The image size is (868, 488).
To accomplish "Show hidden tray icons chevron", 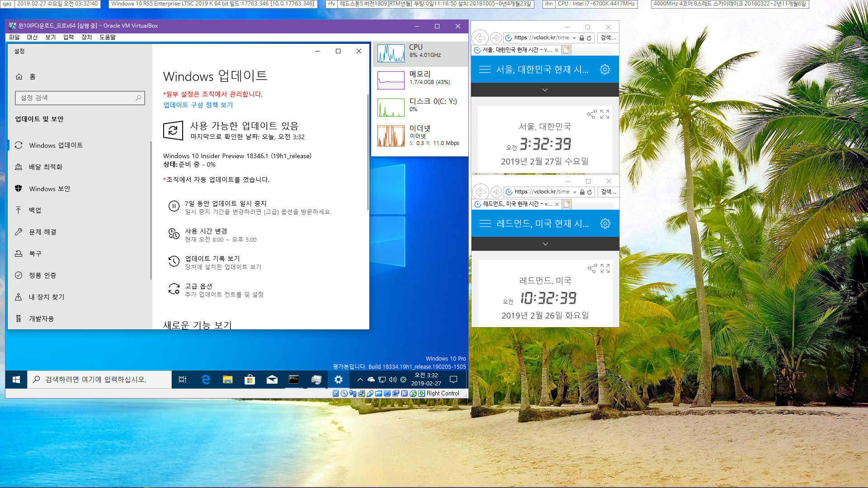I will [360, 380].
